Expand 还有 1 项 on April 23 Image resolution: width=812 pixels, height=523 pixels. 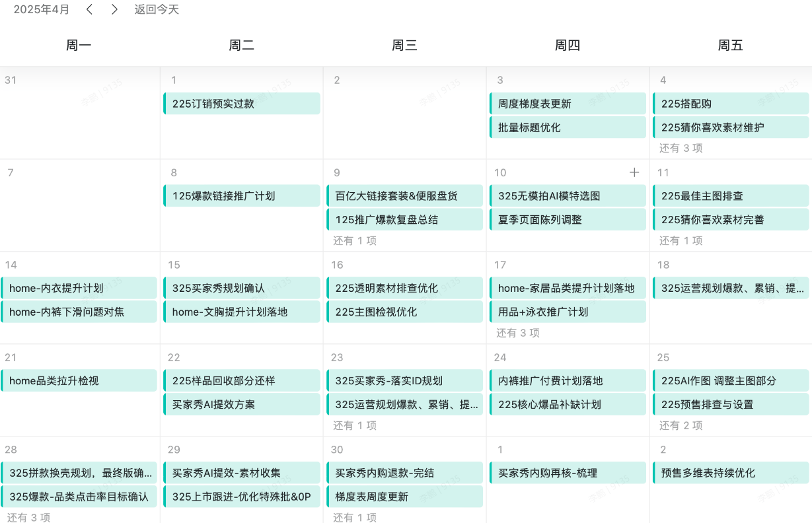point(355,425)
